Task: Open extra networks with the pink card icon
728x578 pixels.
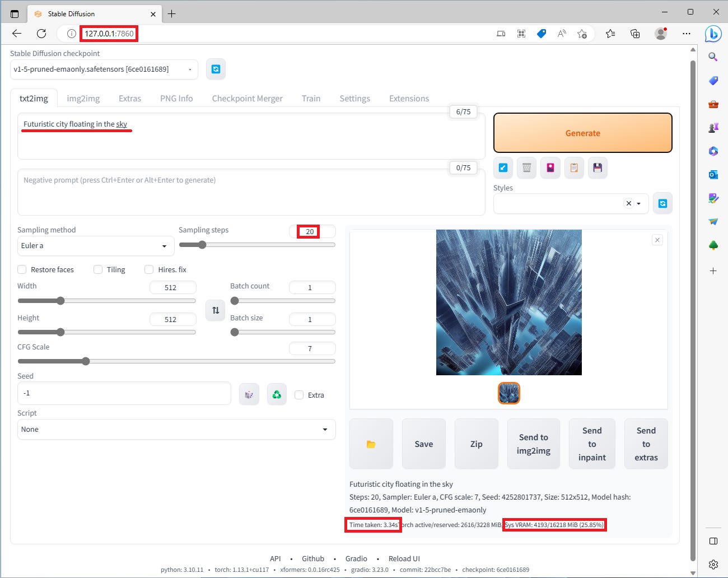Action: (550, 167)
